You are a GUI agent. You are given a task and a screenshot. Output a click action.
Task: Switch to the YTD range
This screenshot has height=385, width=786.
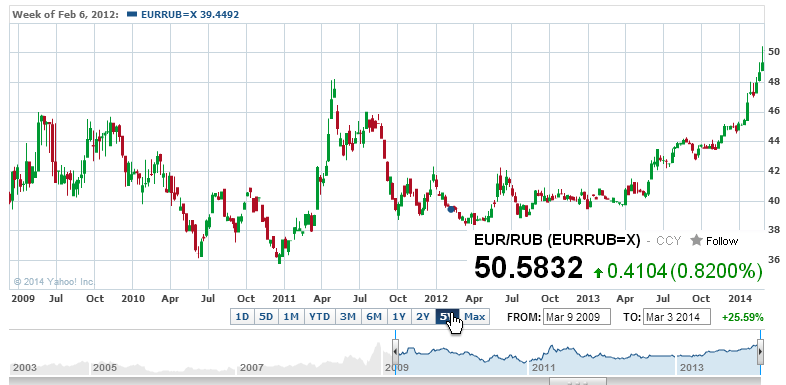319,317
